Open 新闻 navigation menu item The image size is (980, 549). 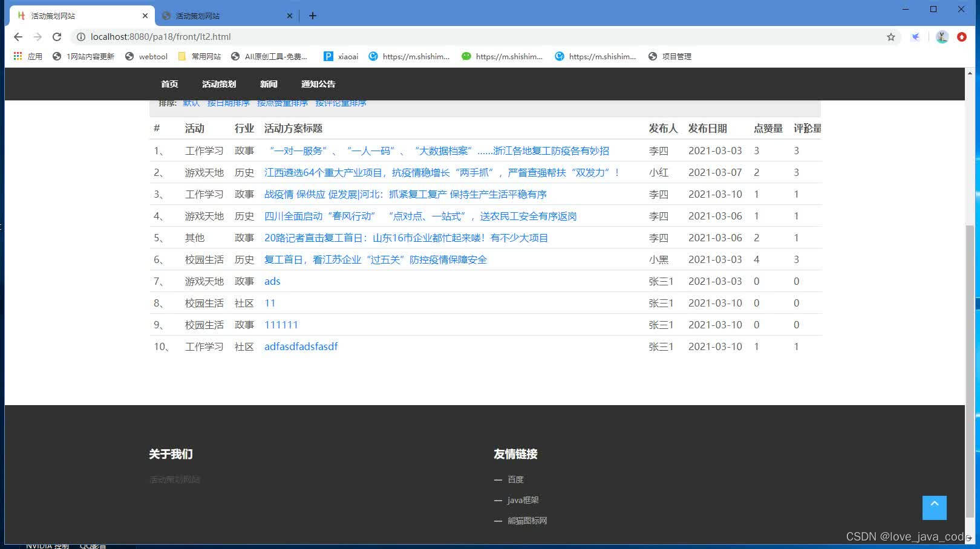click(x=269, y=84)
